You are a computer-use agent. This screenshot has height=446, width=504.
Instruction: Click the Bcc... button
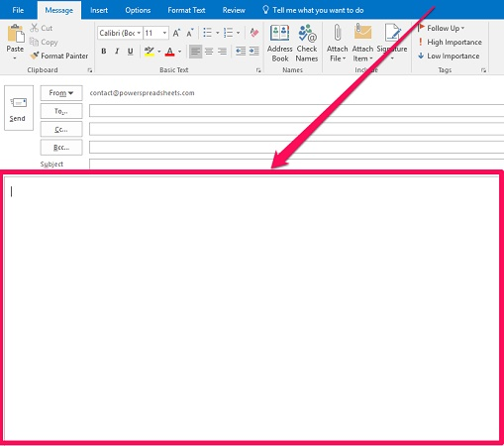tap(61, 148)
